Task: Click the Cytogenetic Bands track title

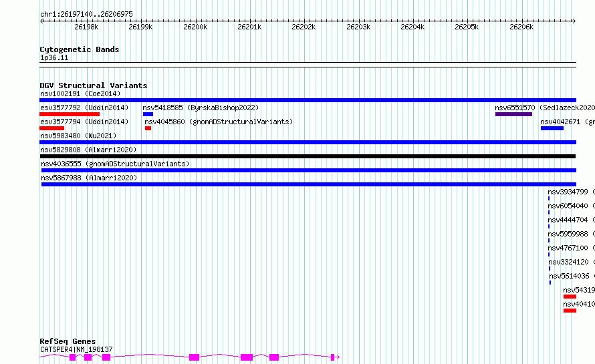Action: [x=80, y=49]
